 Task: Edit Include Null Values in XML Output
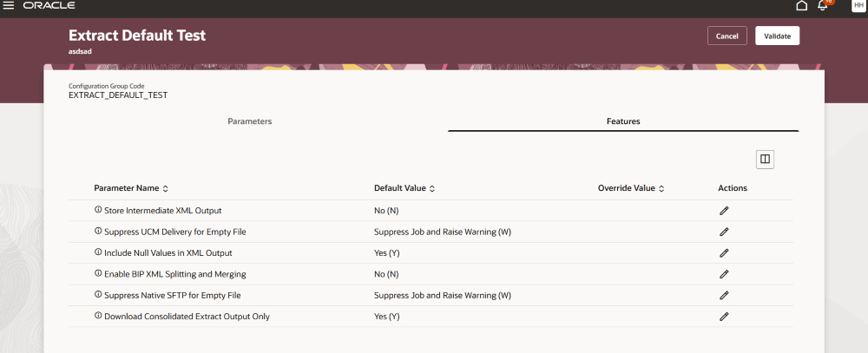point(724,253)
